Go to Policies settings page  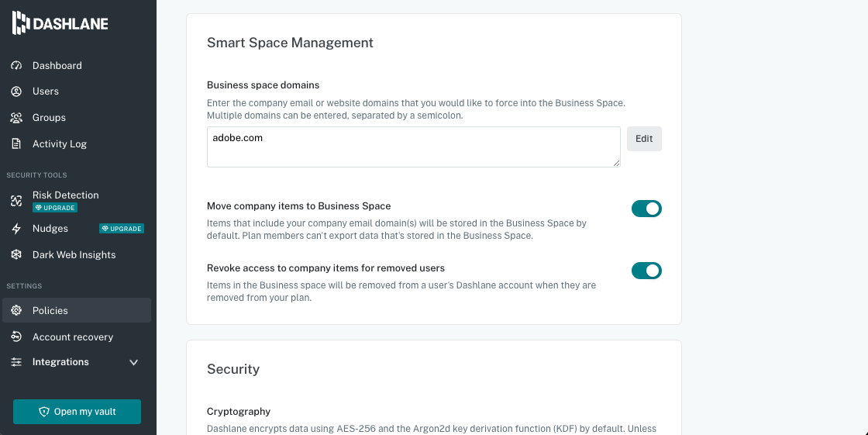50,311
